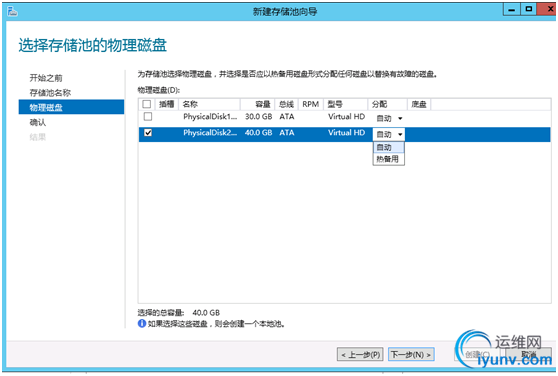Uncheck the PhysicalDisk2 row checkbox

(x=148, y=133)
